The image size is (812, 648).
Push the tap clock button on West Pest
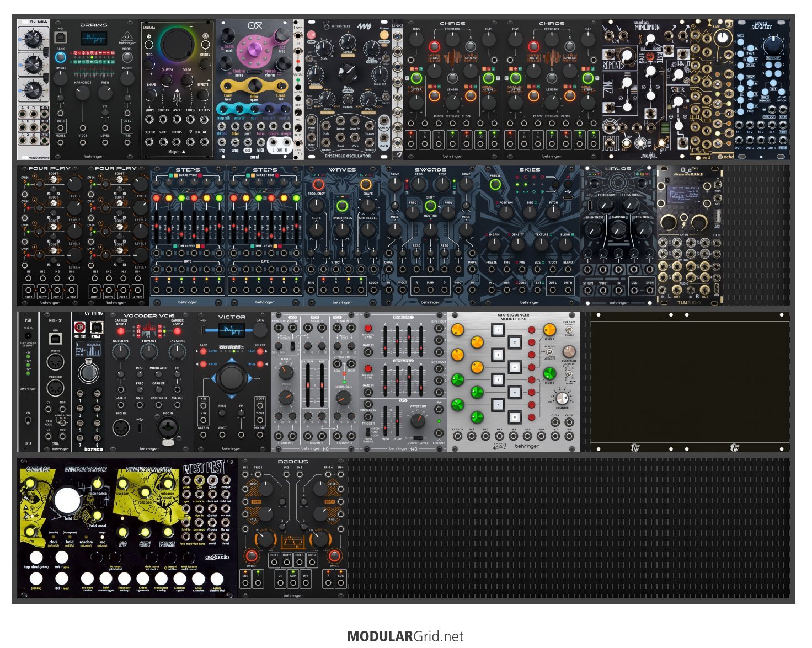[x=36, y=557]
